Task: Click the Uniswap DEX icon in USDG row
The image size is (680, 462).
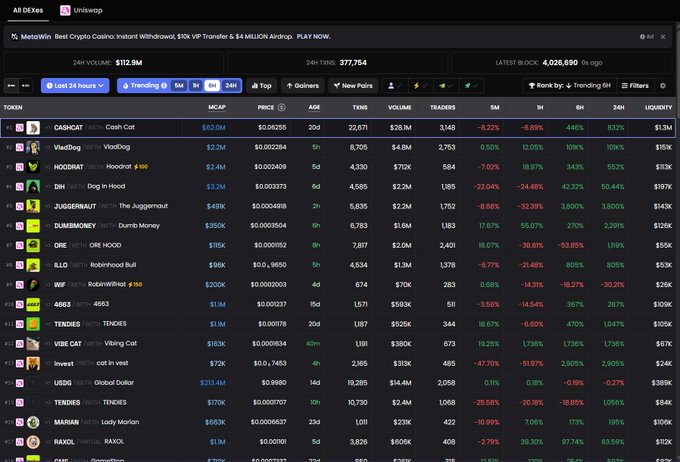Action: [x=20, y=383]
